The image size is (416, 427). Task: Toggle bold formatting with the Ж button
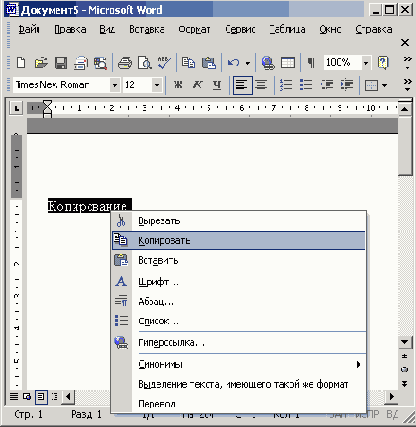coord(178,85)
